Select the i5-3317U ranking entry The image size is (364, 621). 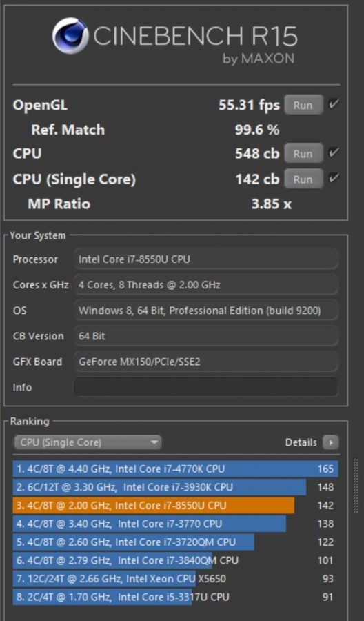click(x=175, y=597)
